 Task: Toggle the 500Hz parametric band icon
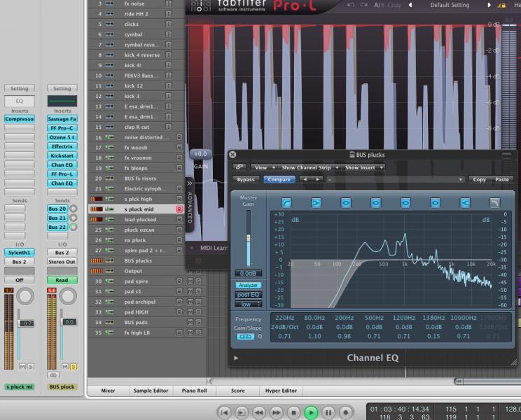(376, 202)
